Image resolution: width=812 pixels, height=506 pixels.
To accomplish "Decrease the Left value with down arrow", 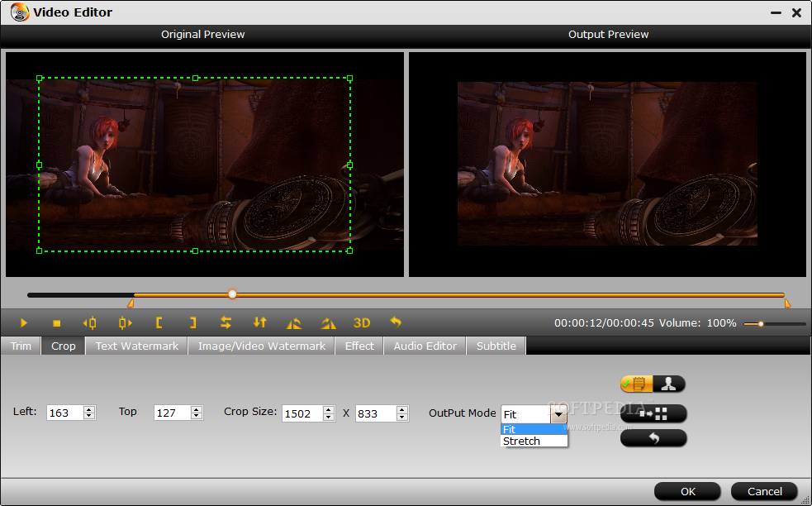I will [x=89, y=416].
